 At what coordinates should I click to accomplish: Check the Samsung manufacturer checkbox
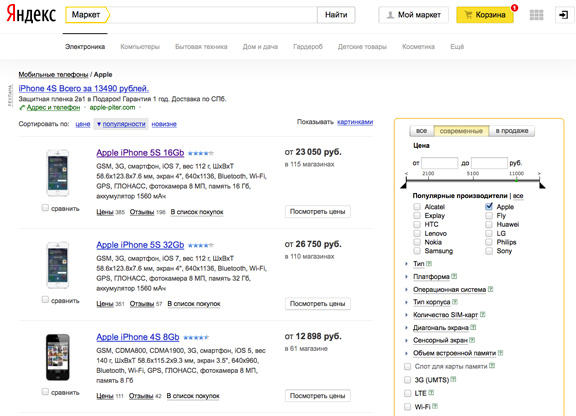tap(417, 251)
